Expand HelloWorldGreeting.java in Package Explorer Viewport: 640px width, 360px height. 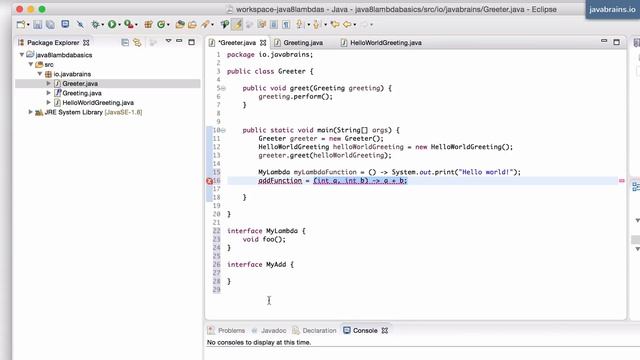point(49,102)
